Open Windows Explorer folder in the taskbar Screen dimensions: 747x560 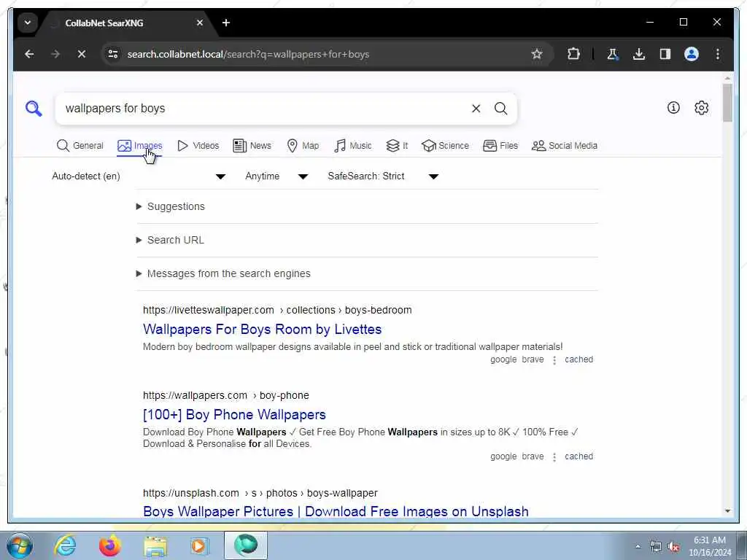[156, 545]
